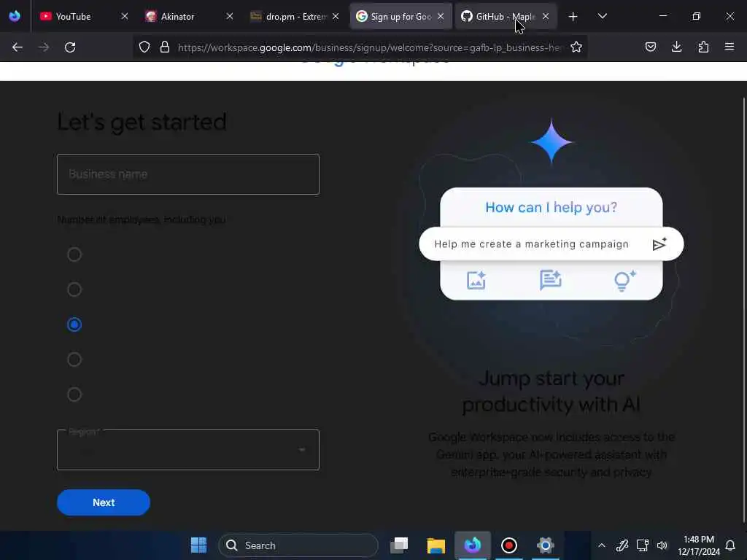Click the send arrow in marketing prompt
This screenshot has height=560, width=747.
(x=659, y=244)
